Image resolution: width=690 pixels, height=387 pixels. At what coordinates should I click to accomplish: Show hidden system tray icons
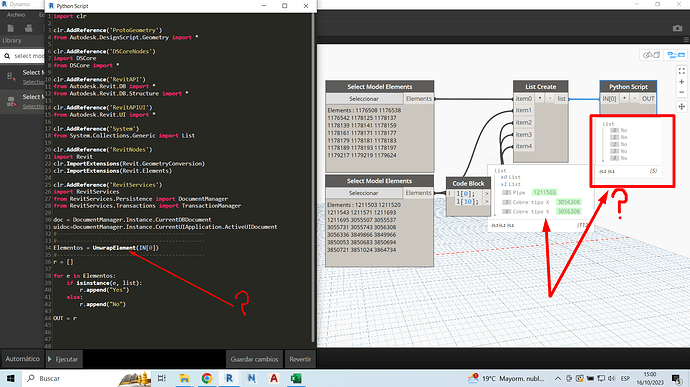click(558, 378)
